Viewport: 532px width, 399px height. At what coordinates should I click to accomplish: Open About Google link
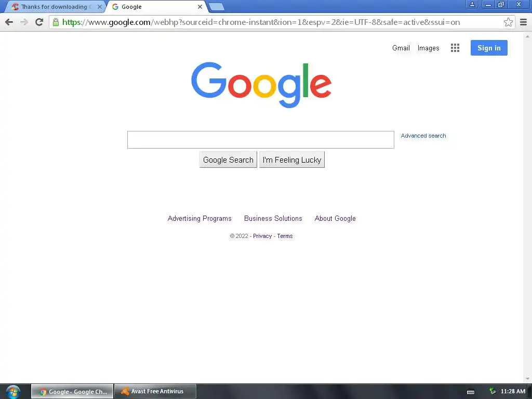(x=335, y=219)
